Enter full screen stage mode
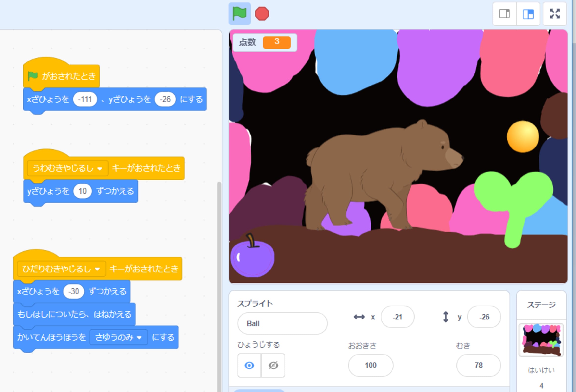Viewport: 576px width, 392px height. click(x=554, y=14)
